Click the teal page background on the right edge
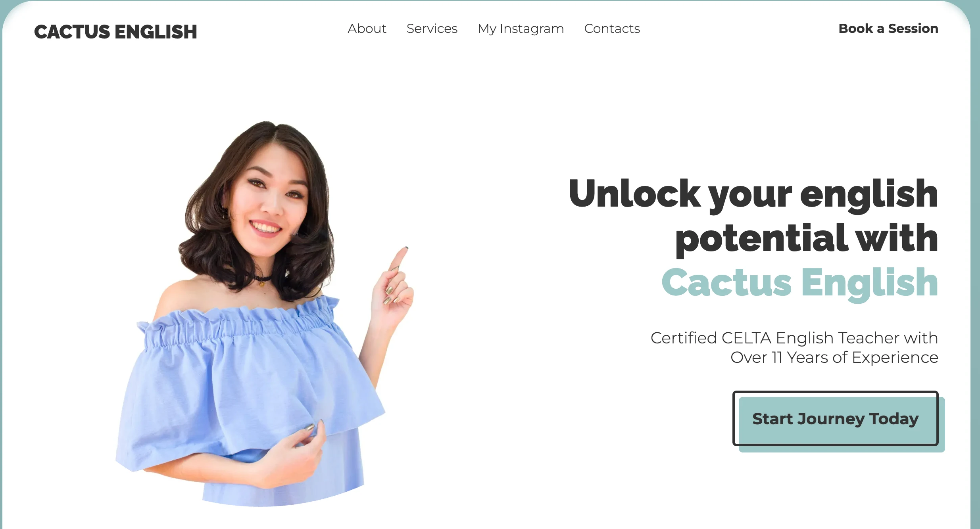This screenshot has height=529, width=980. click(975, 278)
